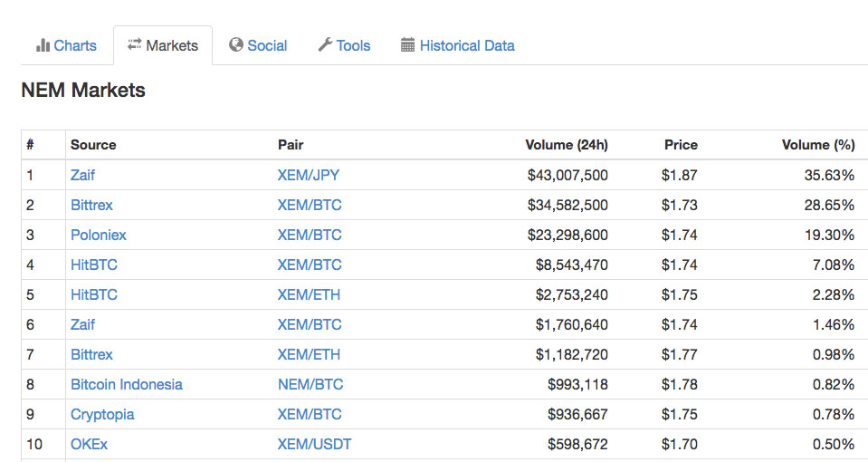Screen dimensions: 868x462
Task: Open HitBTC link in row 4
Action: [x=94, y=265]
